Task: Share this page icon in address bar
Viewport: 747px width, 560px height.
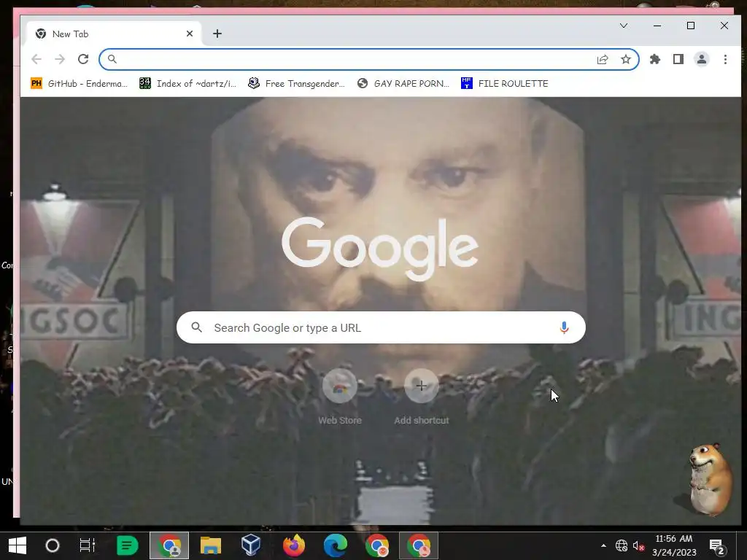Action: [x=603, y=59]
